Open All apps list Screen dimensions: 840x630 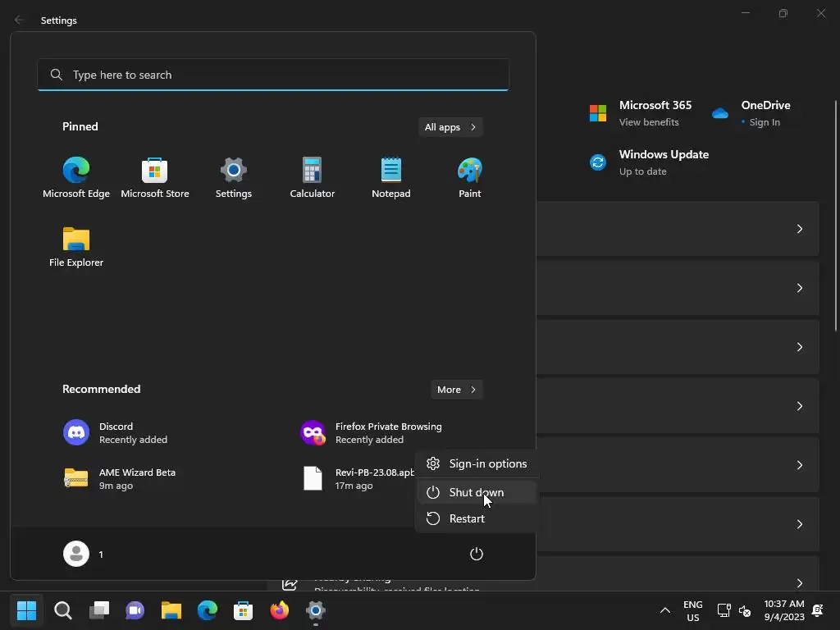pyautogui.click(x=450, y=127)
